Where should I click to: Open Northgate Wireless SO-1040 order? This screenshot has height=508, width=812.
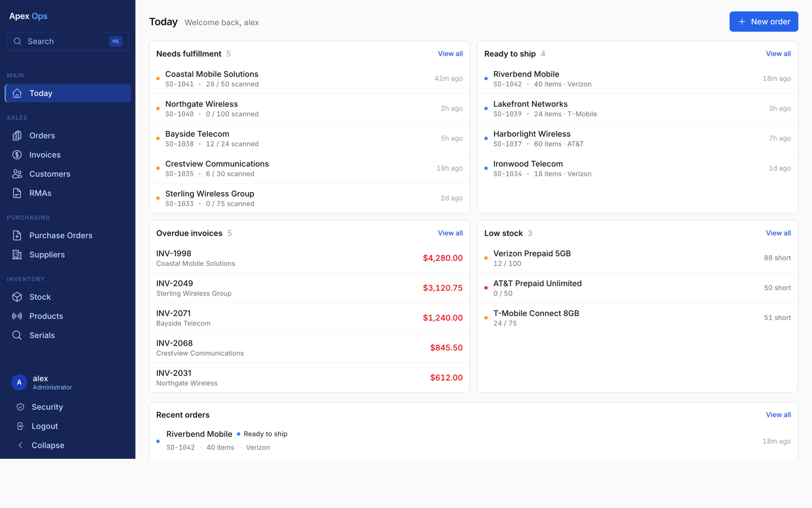pos(310,109)
